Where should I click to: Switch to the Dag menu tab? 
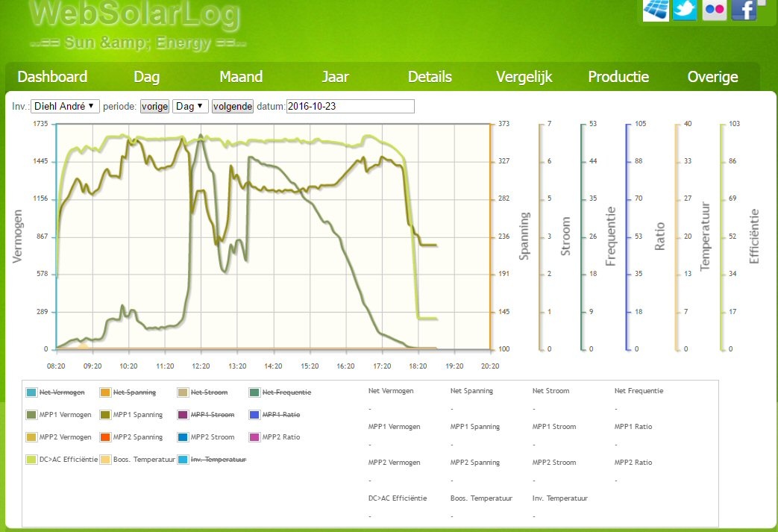click(x=146, y=77)
